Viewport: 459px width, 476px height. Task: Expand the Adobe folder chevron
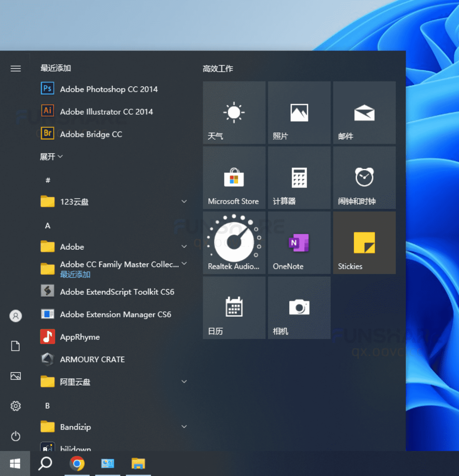point(184,246)
